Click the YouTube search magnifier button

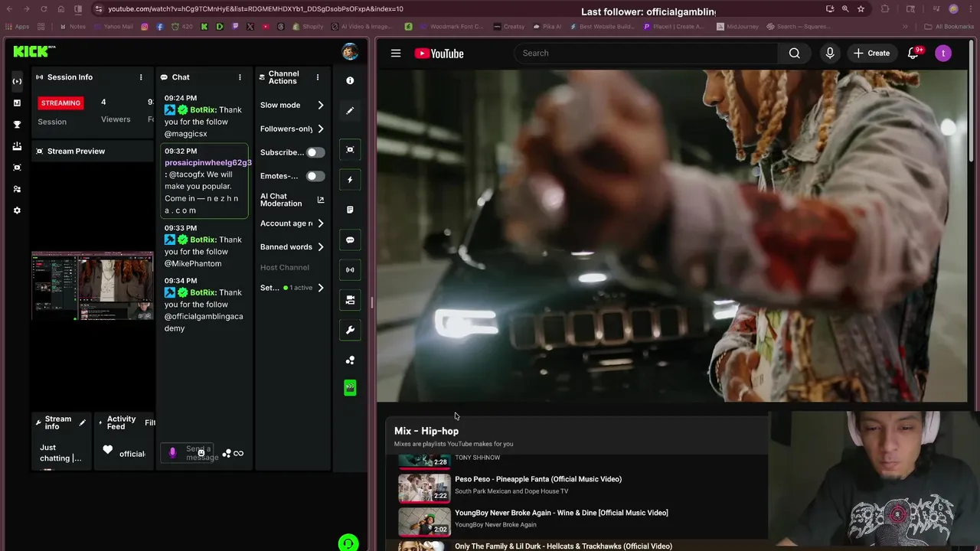(x=794, y=54)
